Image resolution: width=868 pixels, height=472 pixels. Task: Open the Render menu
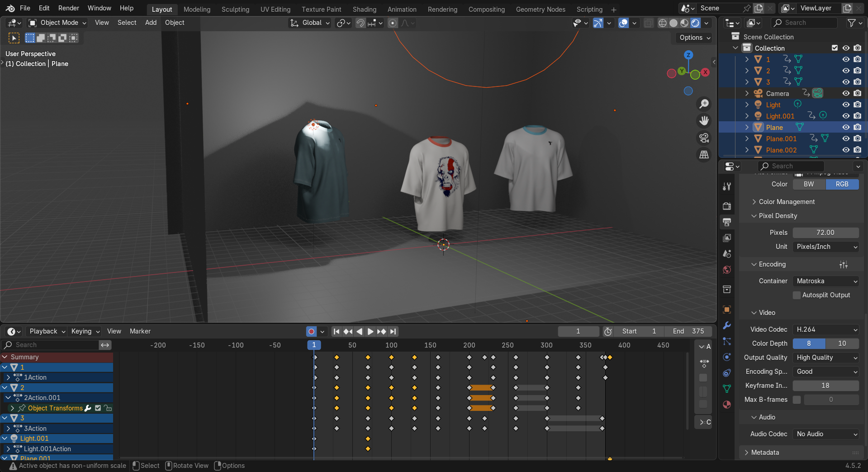click(x=69, y=8)
